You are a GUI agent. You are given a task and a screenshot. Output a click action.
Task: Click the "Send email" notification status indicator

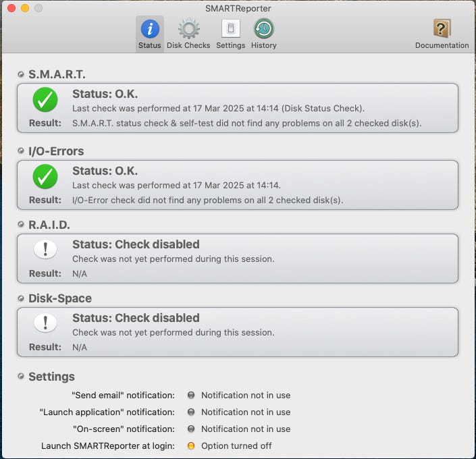tap(191, 396)
